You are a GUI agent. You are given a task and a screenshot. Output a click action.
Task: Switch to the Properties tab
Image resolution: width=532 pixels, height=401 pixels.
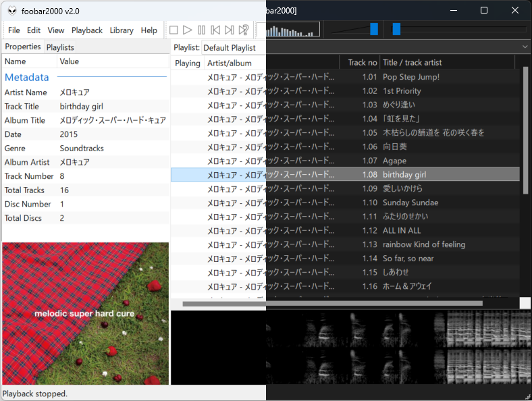[x=23, y=47]
